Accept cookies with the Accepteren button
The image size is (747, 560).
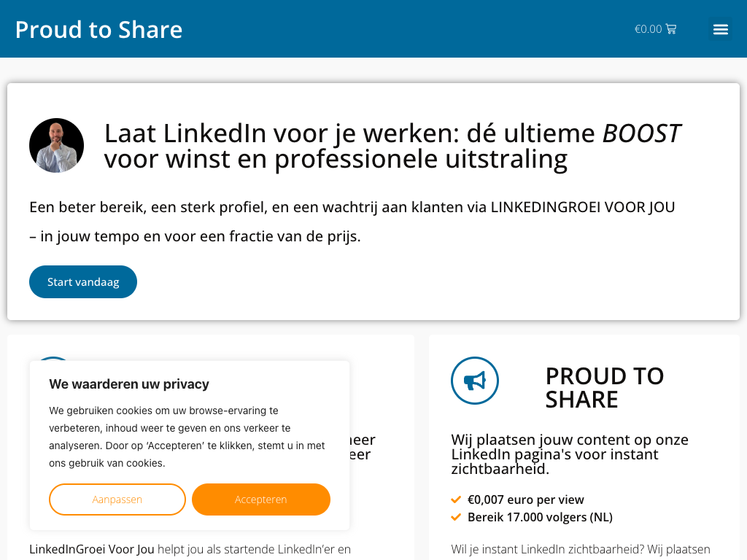click(x=261, y=499)
